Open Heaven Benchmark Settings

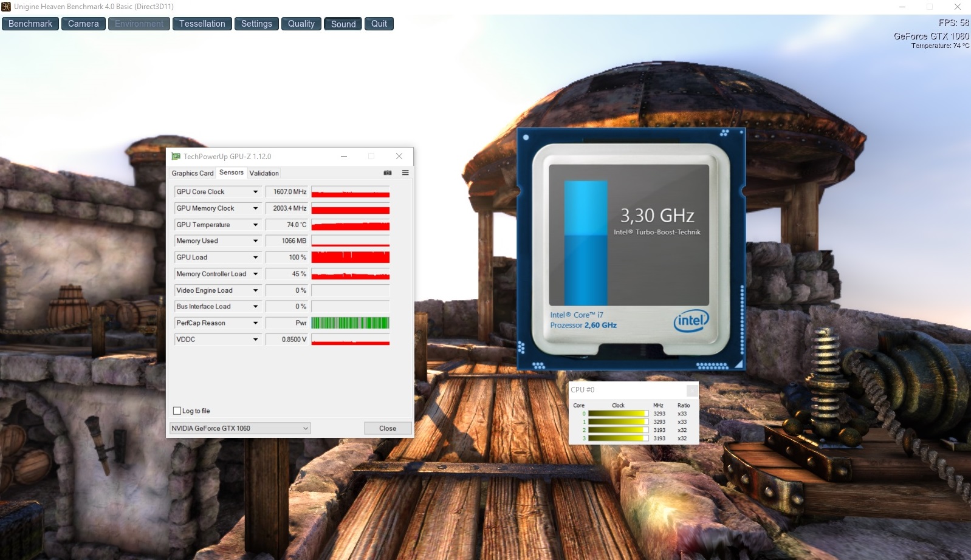[256, 24]
